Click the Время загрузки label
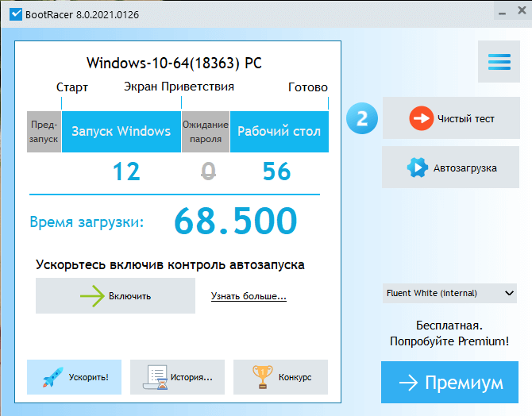This screenshot has height=416, width=532. (87, 222)
